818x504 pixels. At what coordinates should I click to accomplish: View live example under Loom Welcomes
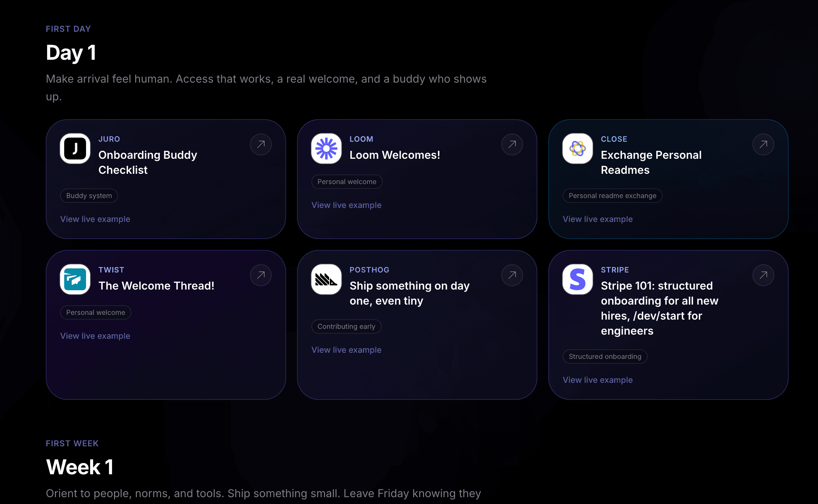point(347,205)
